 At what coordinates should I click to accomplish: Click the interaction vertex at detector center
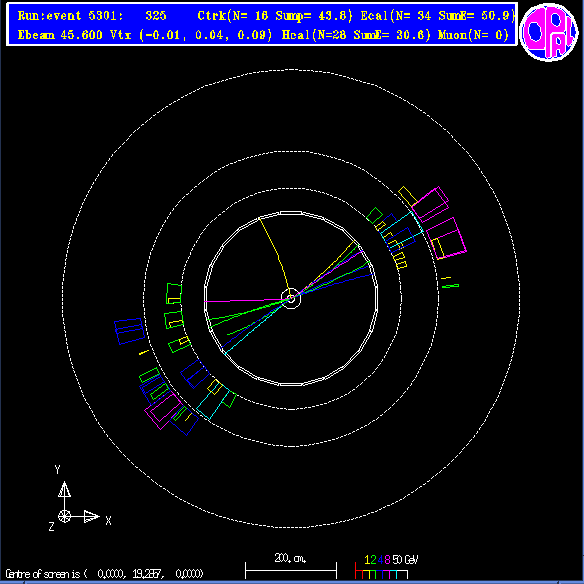(291, 298)
